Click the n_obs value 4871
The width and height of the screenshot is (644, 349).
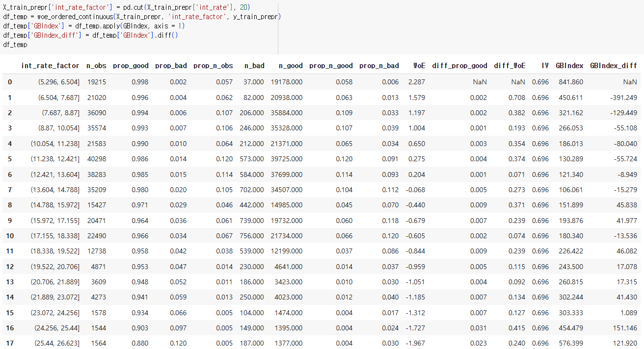click(x=98, y=267)
